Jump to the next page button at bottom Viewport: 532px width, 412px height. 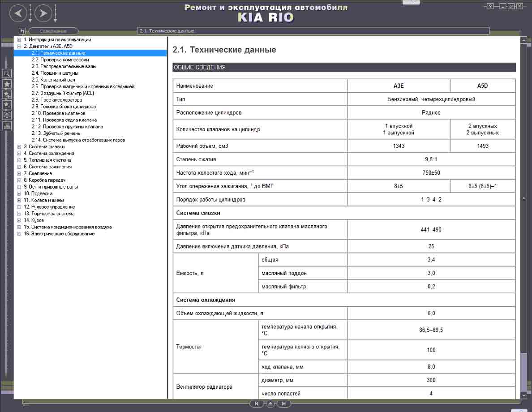coord(284,403)
